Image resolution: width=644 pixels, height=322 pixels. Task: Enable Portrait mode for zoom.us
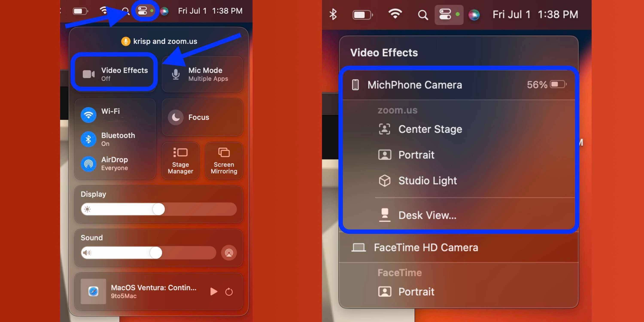(x=416, y=154)
